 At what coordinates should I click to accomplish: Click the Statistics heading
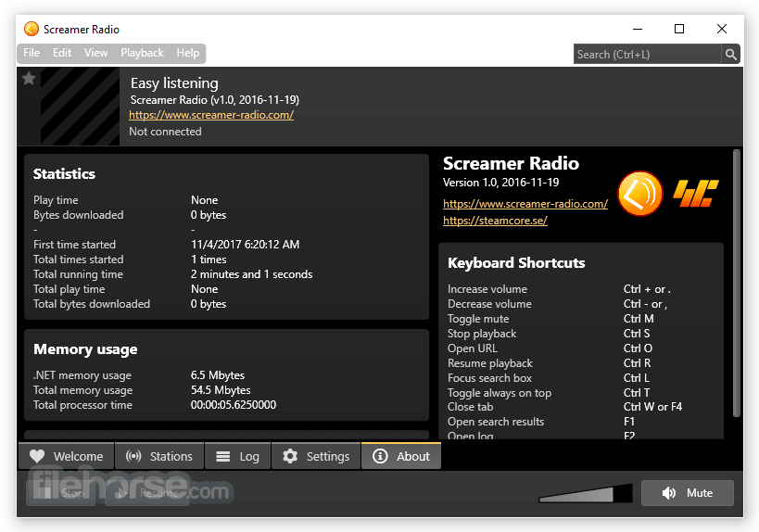tap(64, 174)
